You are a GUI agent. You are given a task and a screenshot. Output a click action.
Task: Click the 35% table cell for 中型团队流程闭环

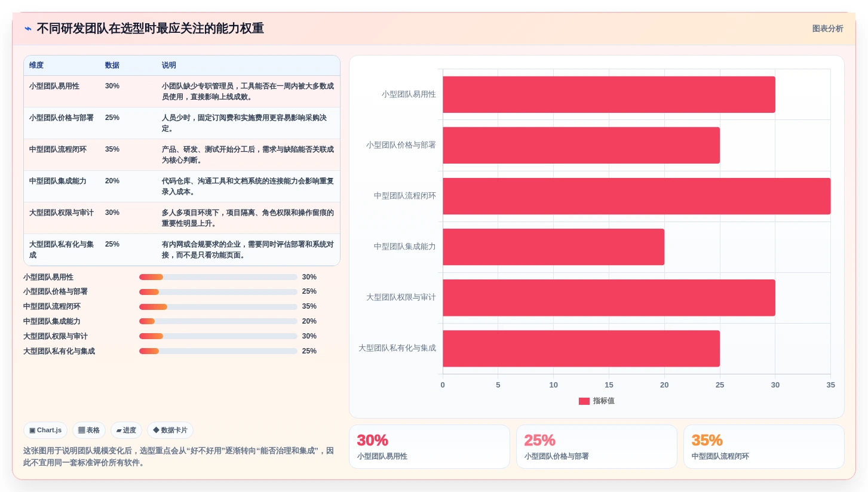[x=112, y=149]
